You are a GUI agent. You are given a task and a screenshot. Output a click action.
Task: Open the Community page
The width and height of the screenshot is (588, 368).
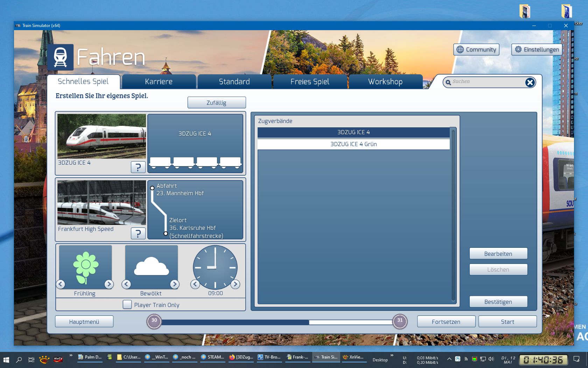[476, 49]
